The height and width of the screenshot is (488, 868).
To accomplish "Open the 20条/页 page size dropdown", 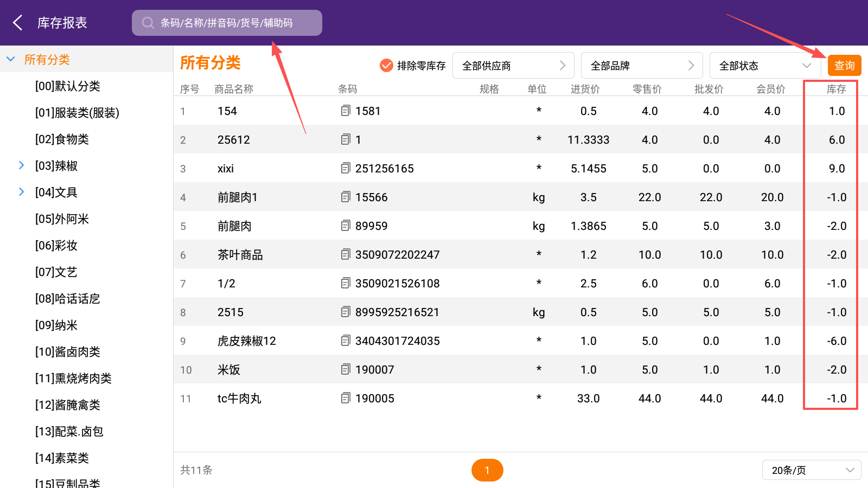I will click(812, 470).
